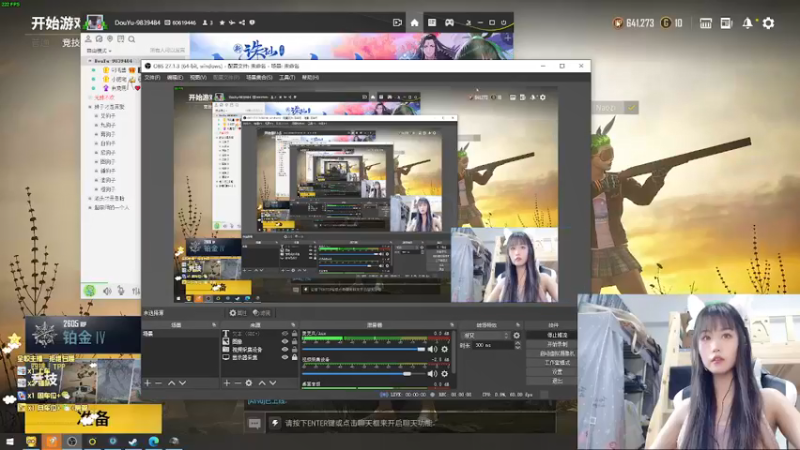Adjust transition duration stepper arrows
The width and height of the screenshot is (800, 450).
point(517,345)
